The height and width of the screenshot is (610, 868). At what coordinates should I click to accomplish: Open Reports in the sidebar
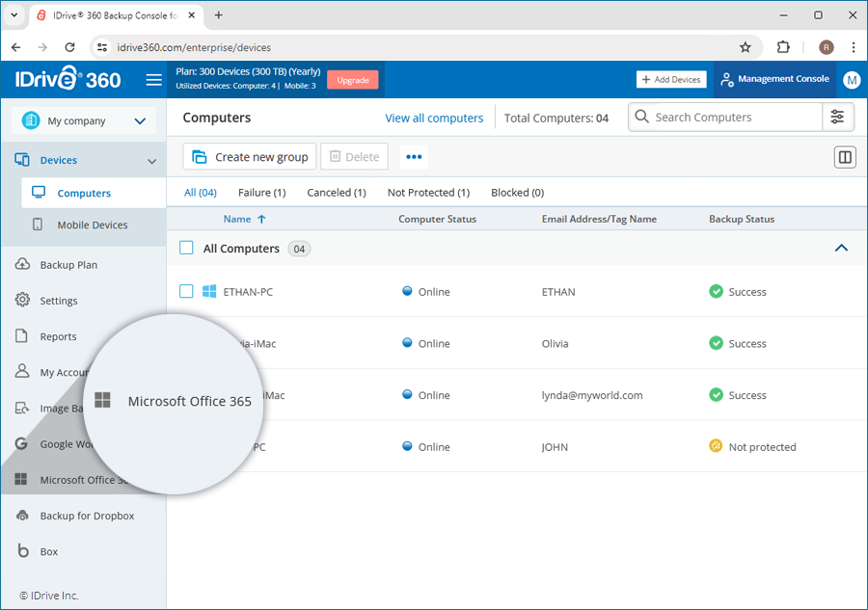[58, 336]
